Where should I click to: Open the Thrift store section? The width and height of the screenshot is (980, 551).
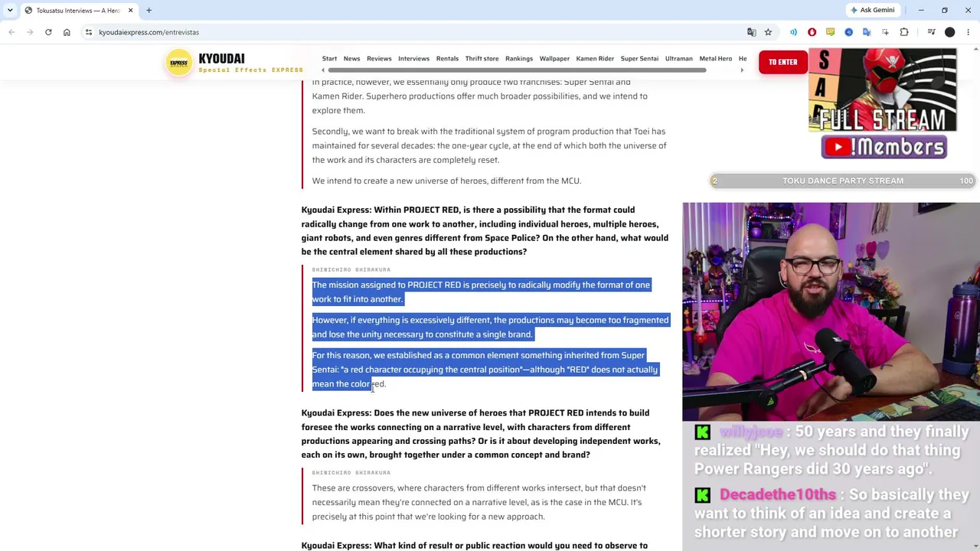point(482,58)
